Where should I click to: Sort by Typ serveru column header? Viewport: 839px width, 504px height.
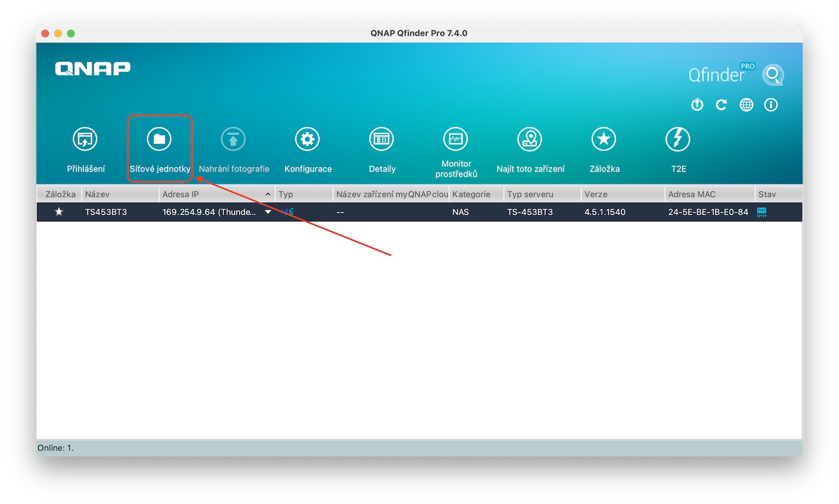point(542,194)
